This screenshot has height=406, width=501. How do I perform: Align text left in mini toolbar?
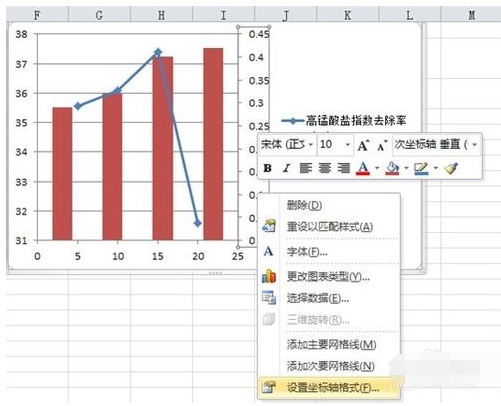306,168
